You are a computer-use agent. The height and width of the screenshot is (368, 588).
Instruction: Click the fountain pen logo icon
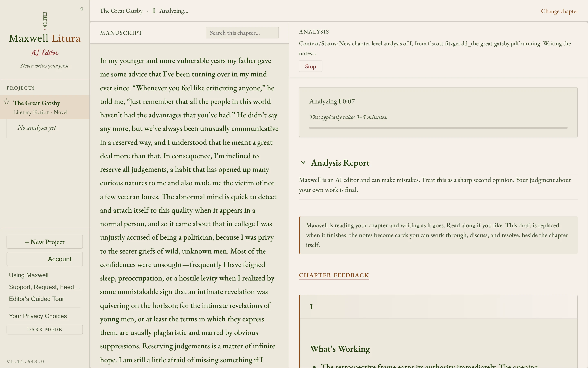(45, 21)
